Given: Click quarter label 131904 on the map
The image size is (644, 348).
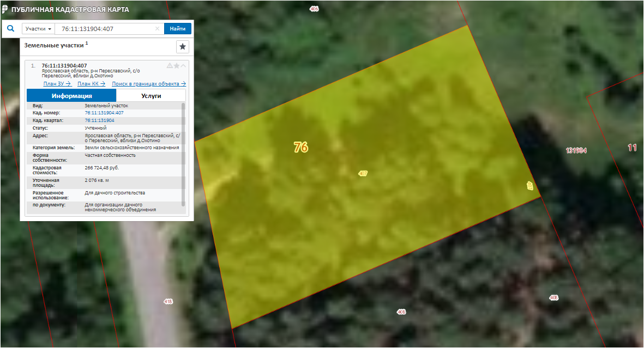Looking at the screenshot, I should click(x=576, y=151).
